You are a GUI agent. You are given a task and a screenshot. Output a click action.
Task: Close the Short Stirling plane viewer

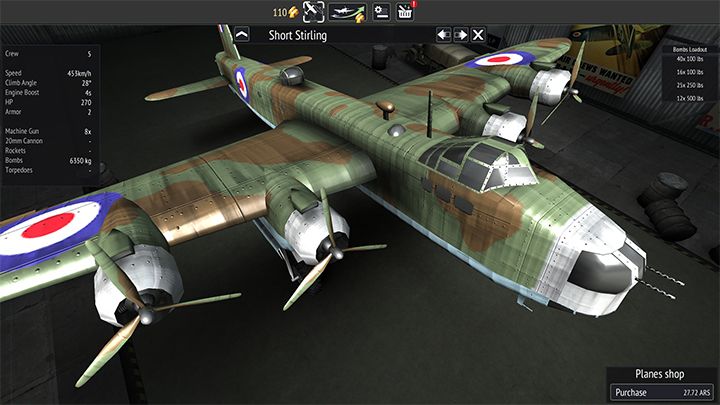(478, 35)
